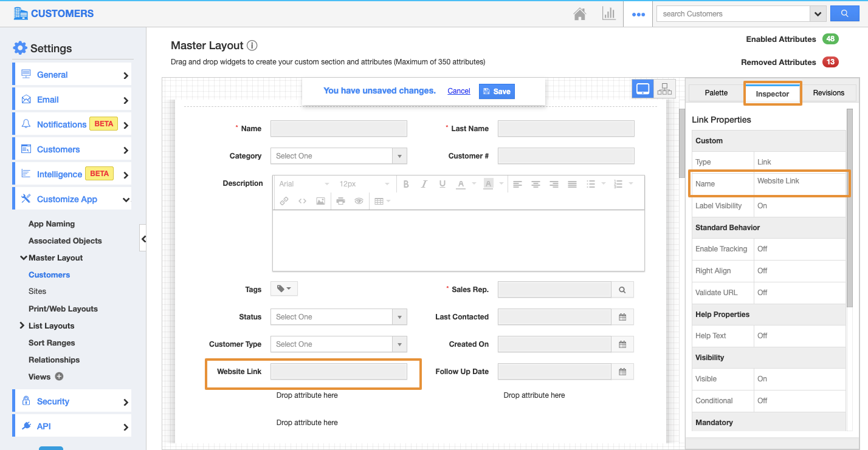Open the reports bar chart icon

(x=608, y=14)
